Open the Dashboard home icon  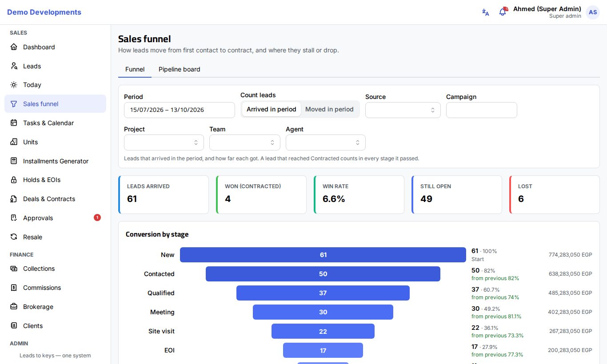click(x=14, y=47)
